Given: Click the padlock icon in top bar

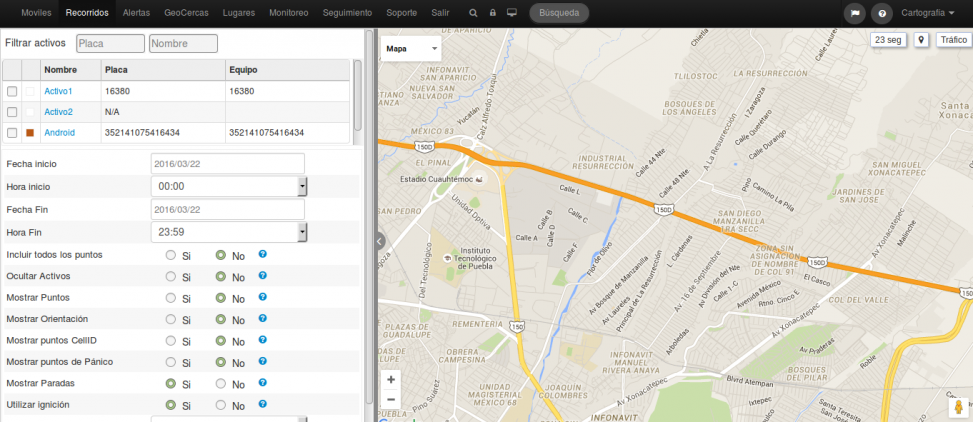Looking at the screenshot, I should tap(493, 12).
